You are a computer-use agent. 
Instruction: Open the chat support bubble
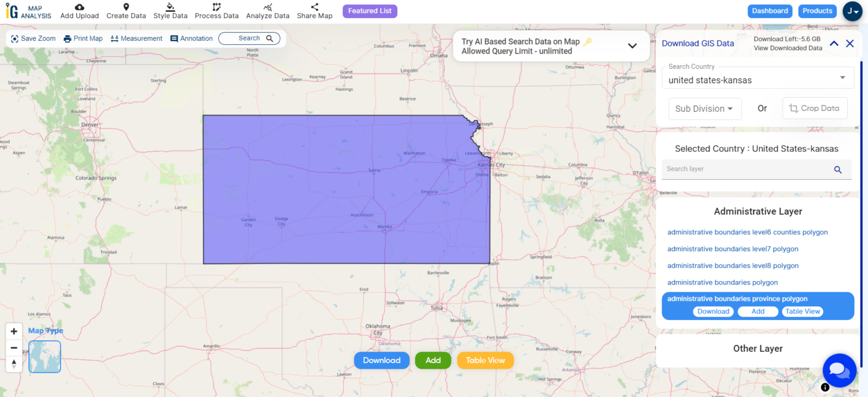(x=839, y=370)
